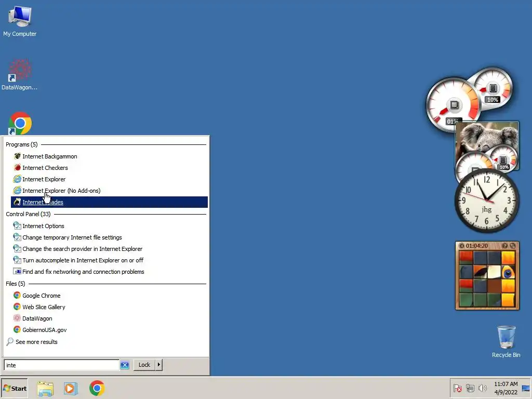Viewport: 532px width, 399px height.
Task: Click the picture puzzle's show picture icon
Action: coord(505,246)
